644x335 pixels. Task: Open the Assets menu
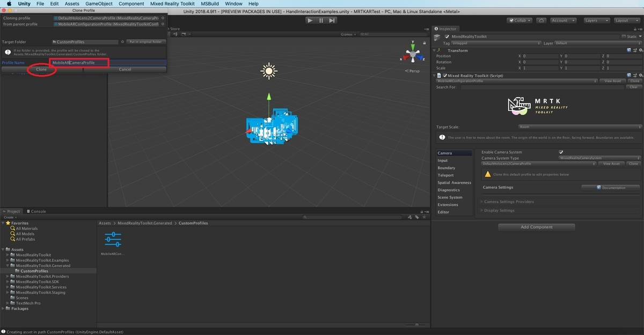click(72, 4)
